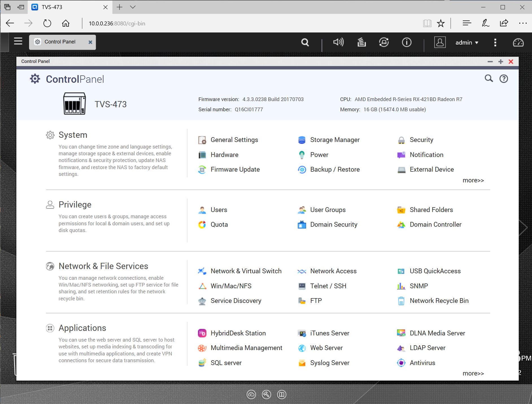Expand more System settings
This screenshot has height=404, width=532.
[x=473, y=180]
